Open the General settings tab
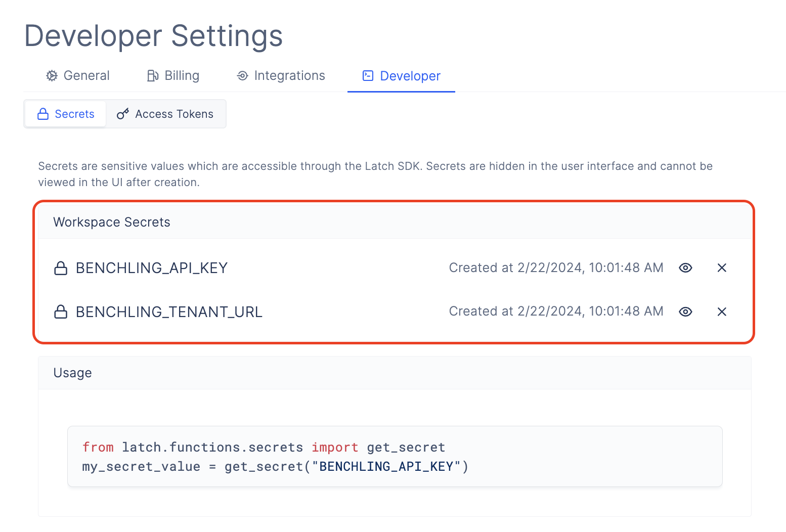The width and height of the screenshot is (786, 532). (x=77, y=76)
